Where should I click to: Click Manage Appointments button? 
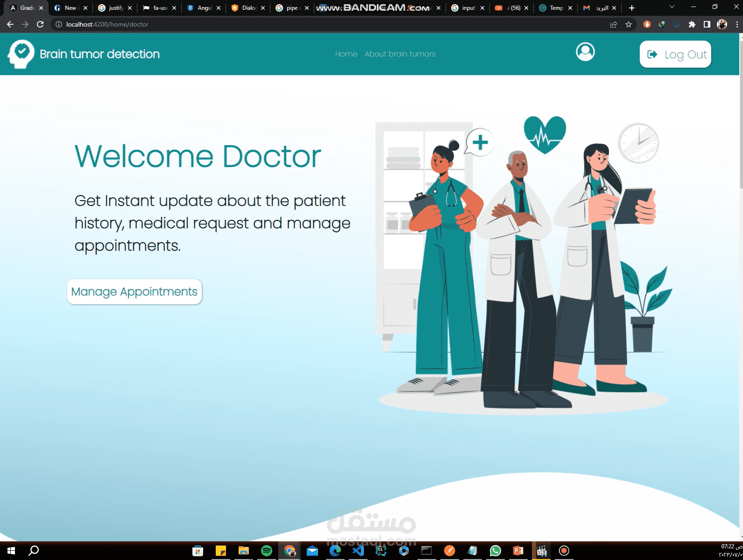[134, 292]
